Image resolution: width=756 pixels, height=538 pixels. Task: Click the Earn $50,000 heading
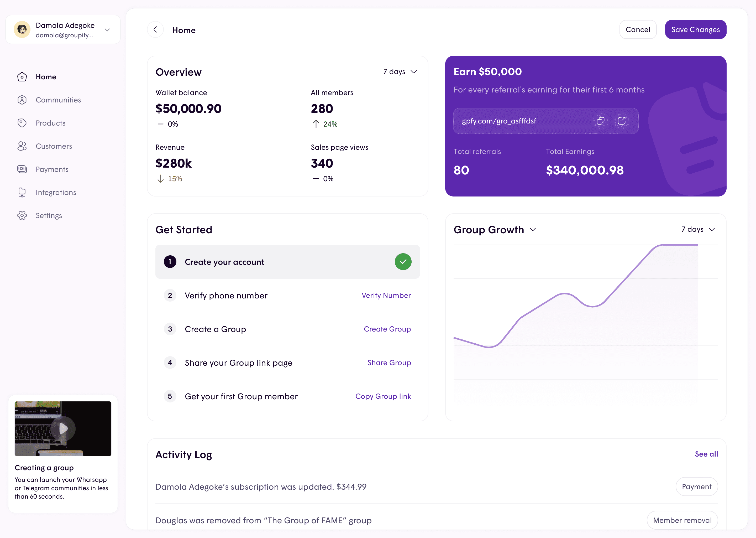(x=487, y=71)
